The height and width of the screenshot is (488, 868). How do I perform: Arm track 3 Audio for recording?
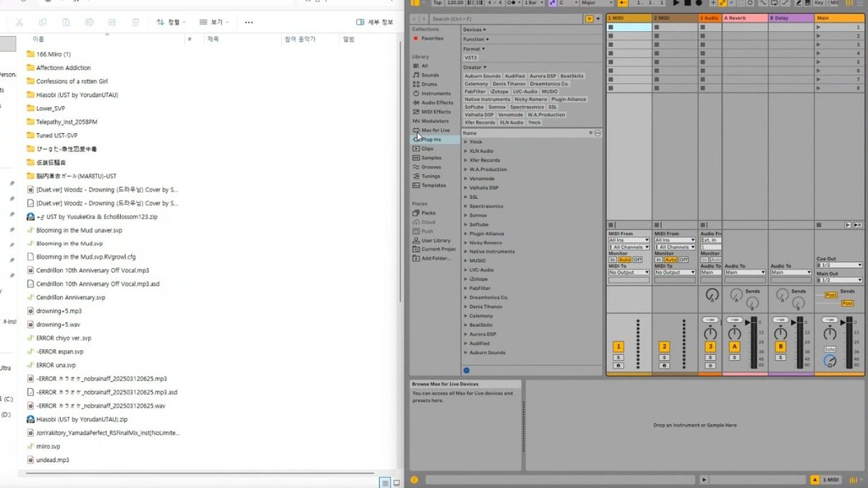click(710, 366)
